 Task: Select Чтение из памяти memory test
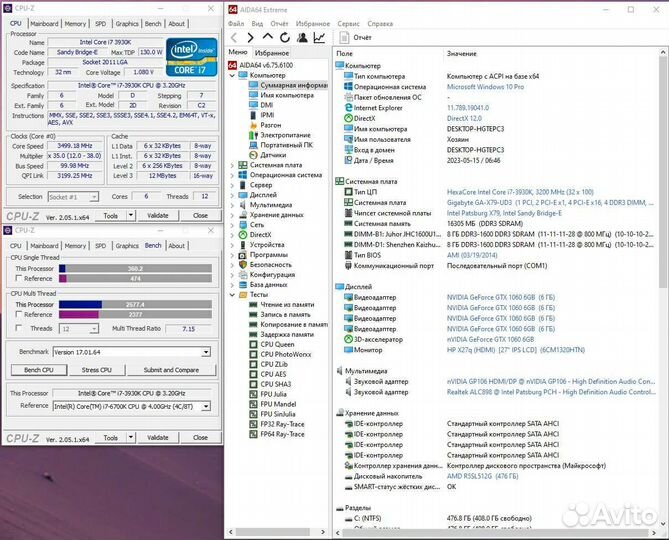(287, 305)
